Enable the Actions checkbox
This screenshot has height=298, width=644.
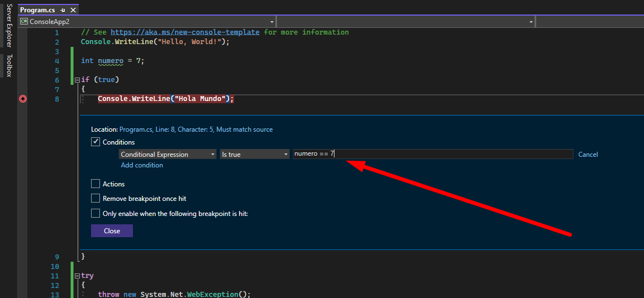pos(96,184)
